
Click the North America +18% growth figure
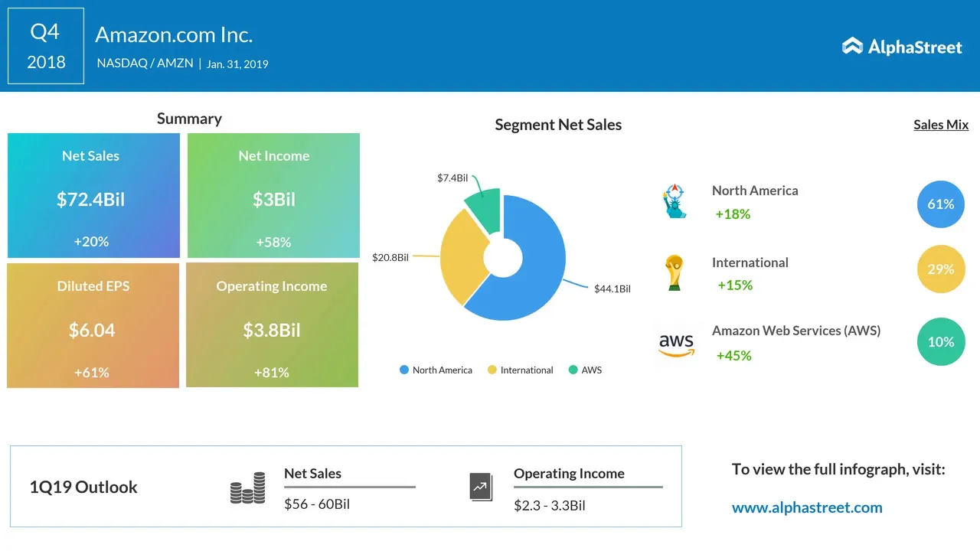click(733, 214)
